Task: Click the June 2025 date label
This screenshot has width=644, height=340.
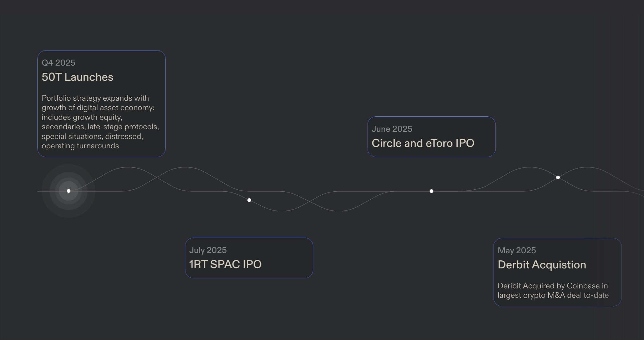Action: coord(392,129)
